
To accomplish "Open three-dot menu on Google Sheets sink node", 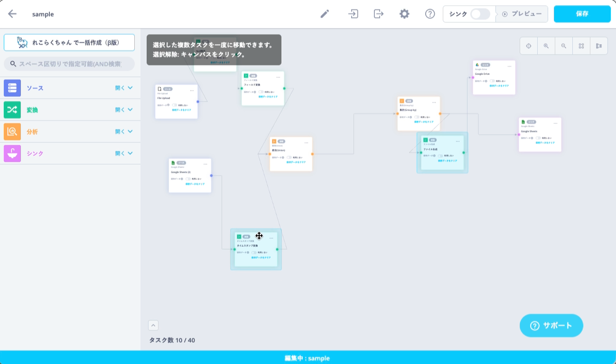I will coord(555,123).
